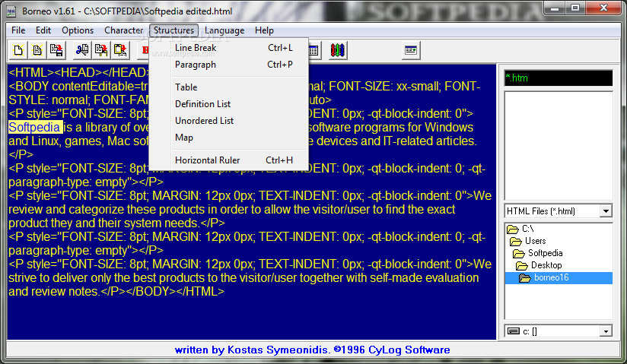Maximize the Borneo window

[x=575, y=8]
